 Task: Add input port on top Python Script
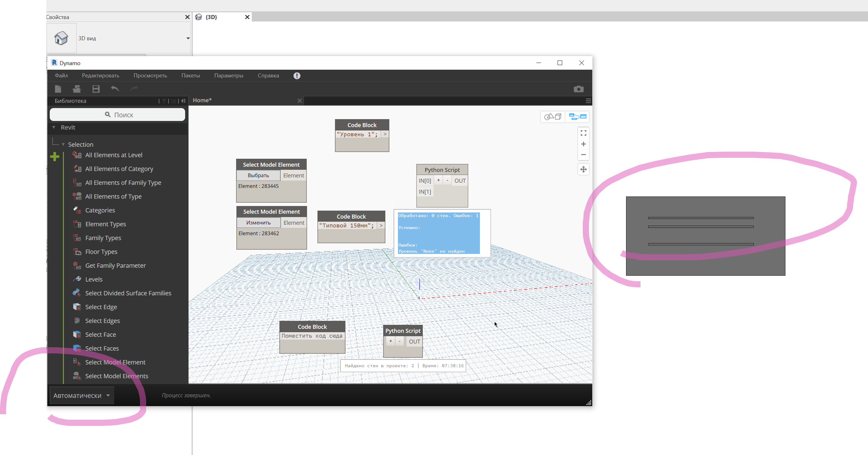point(438,180)
